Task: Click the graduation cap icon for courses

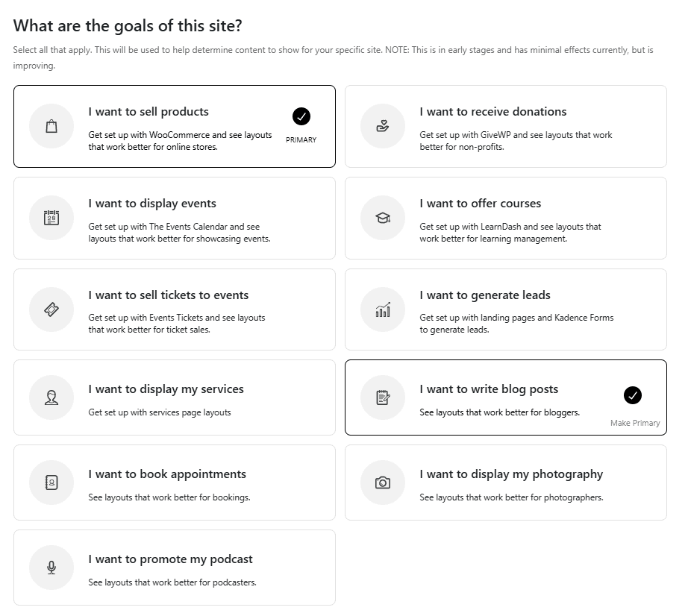Action: click(x=382, y=218)
